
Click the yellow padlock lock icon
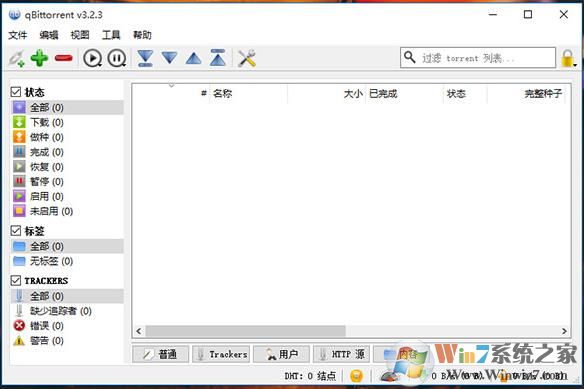pos(567,58)
